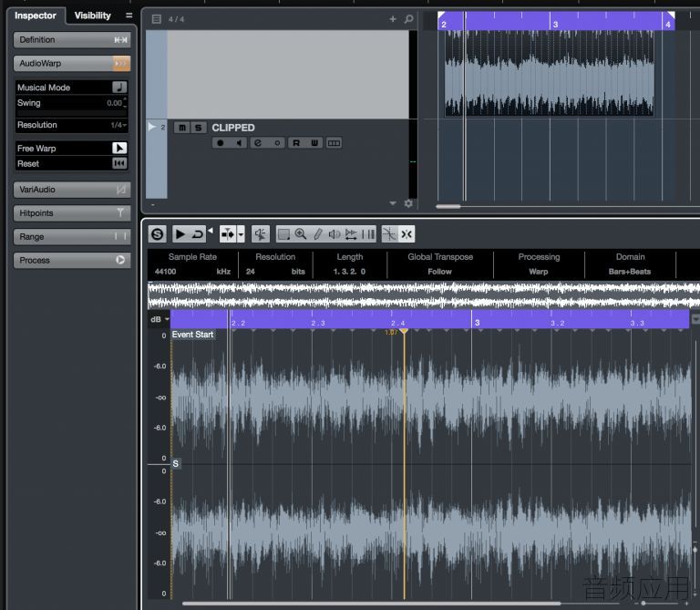Toggle the Snap button in editor toolbar
Image resolution: width=700 pixels, height=610 pixels.
407,234
